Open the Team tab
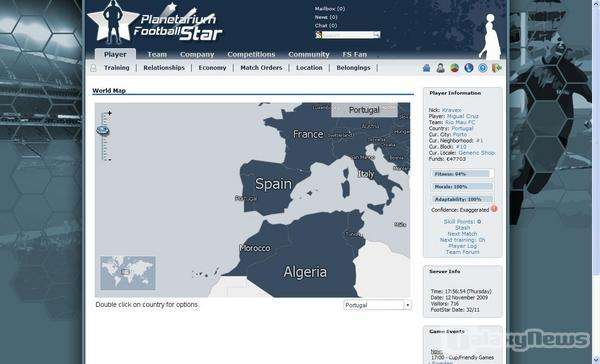The height and width of the screenshot is (364, 600). [x=157, y=54]
